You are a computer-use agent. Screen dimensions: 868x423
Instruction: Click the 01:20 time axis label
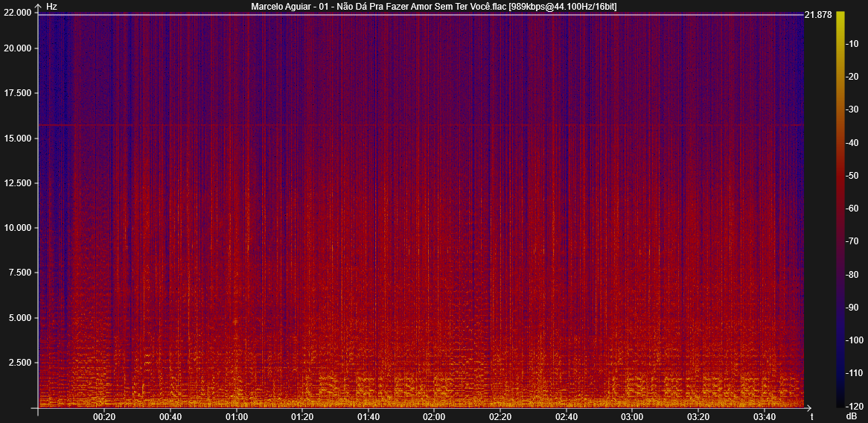[301, 416]
